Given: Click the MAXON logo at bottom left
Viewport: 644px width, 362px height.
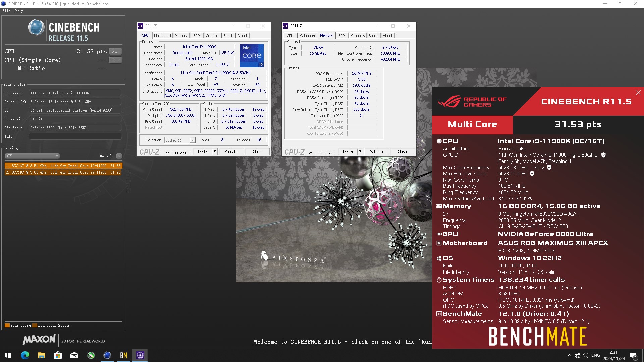Looking at the screenshot, I should click(x=39, y=340).
